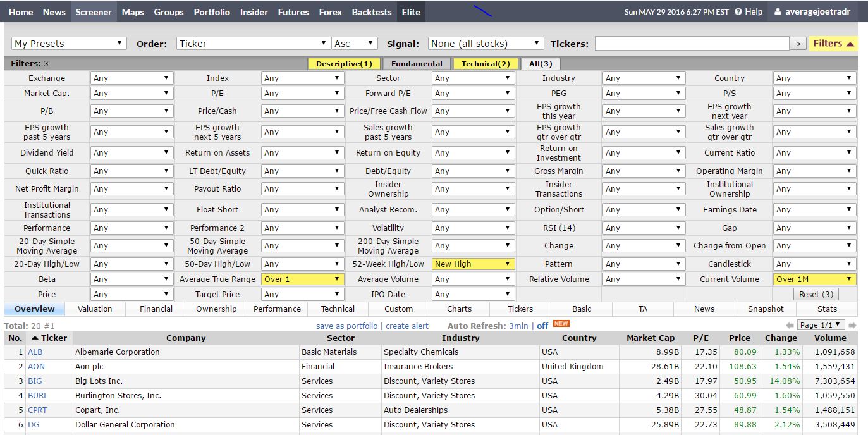Screen dimensions: 868x435
Task: Set auto refresh to 3min
Action: [518, 326]
